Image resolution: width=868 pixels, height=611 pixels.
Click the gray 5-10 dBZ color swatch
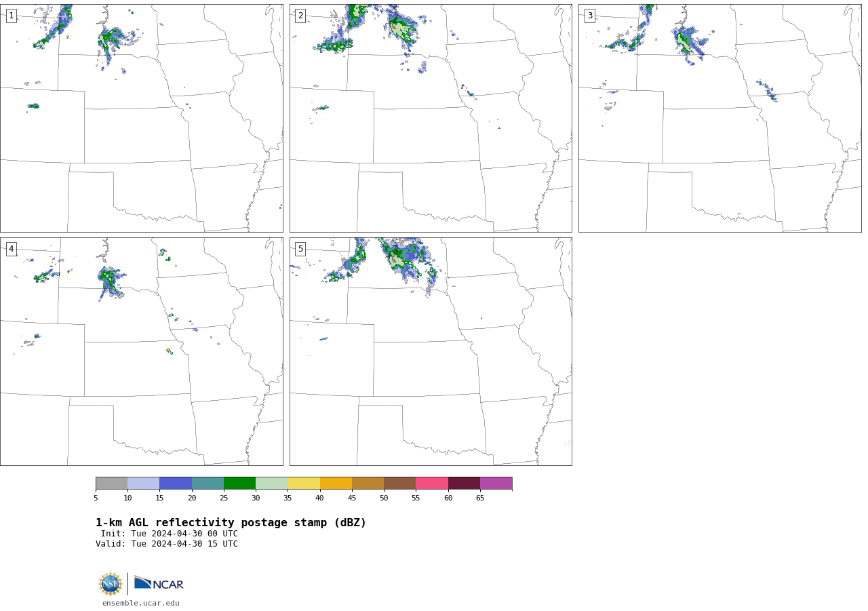[x=111, y=484]
